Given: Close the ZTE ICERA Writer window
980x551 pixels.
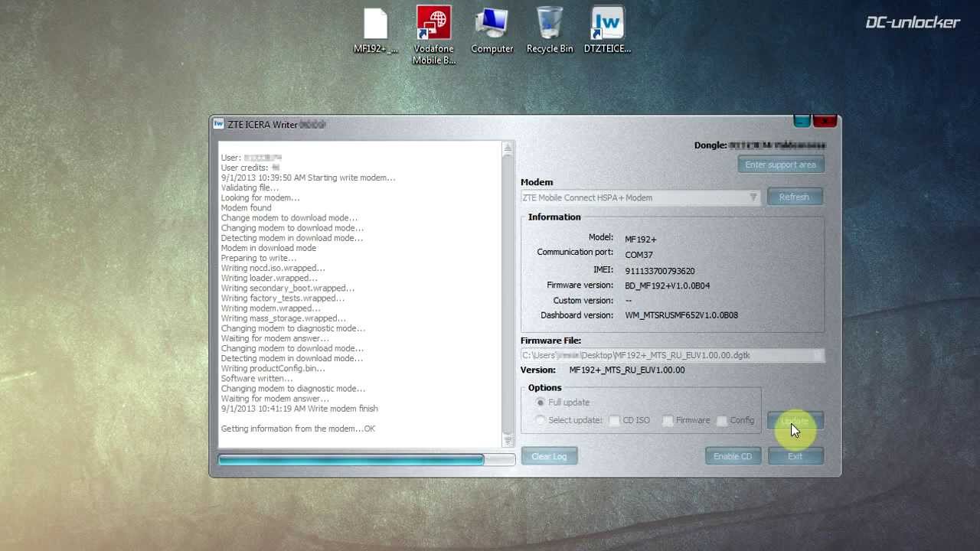Looking at the screenshot, I should (825, 121).
